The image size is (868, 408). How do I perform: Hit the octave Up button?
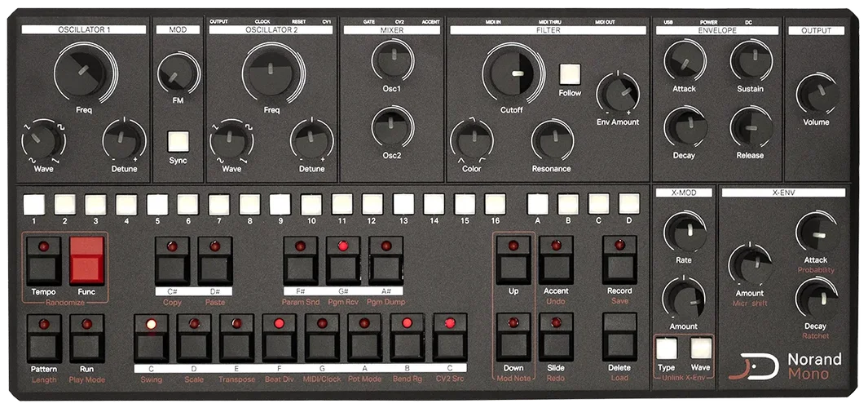(x=513, y=260)
